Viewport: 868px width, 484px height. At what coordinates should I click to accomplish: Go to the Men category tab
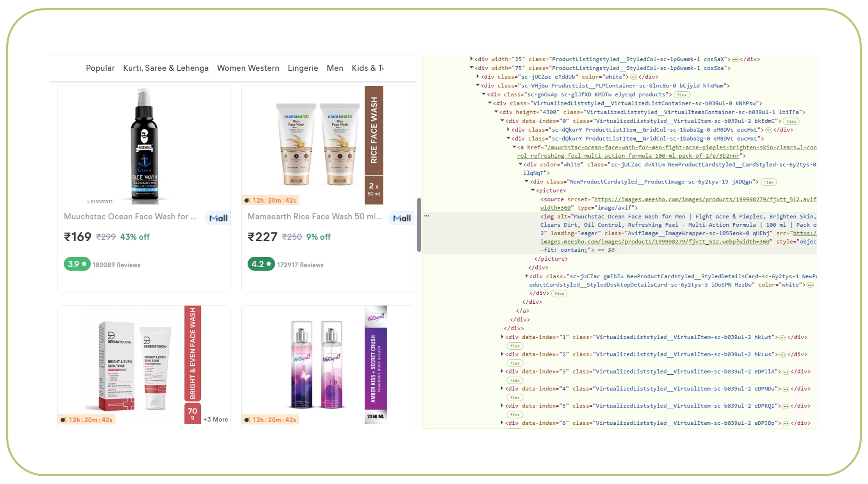pos(335,68)
